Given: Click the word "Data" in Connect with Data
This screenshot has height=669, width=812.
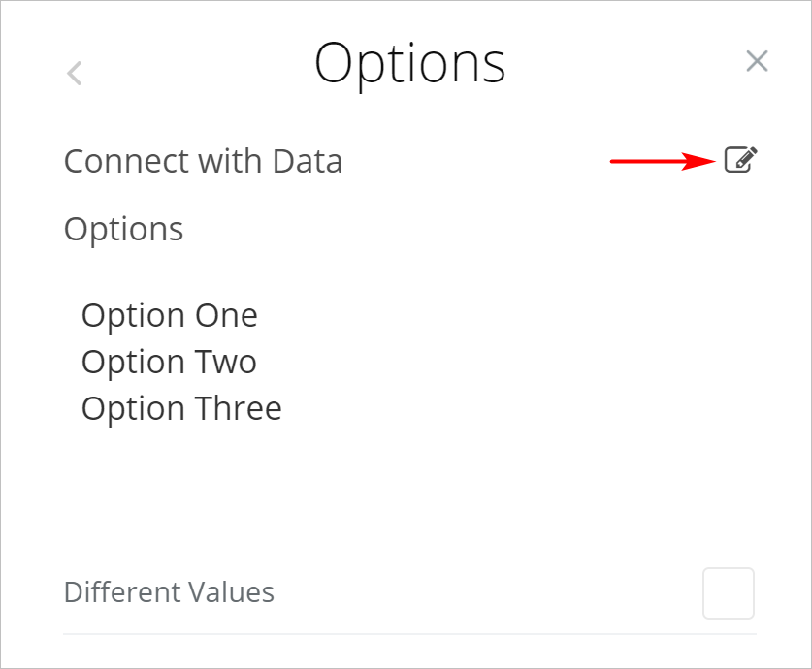Looking at the screenshot, I should pos(307,161).
